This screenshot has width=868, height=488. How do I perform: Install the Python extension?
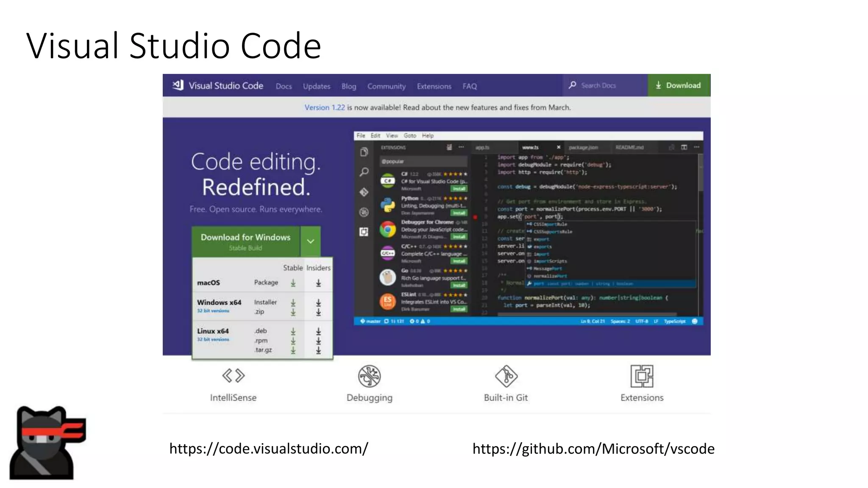click(x=459, y=213)
